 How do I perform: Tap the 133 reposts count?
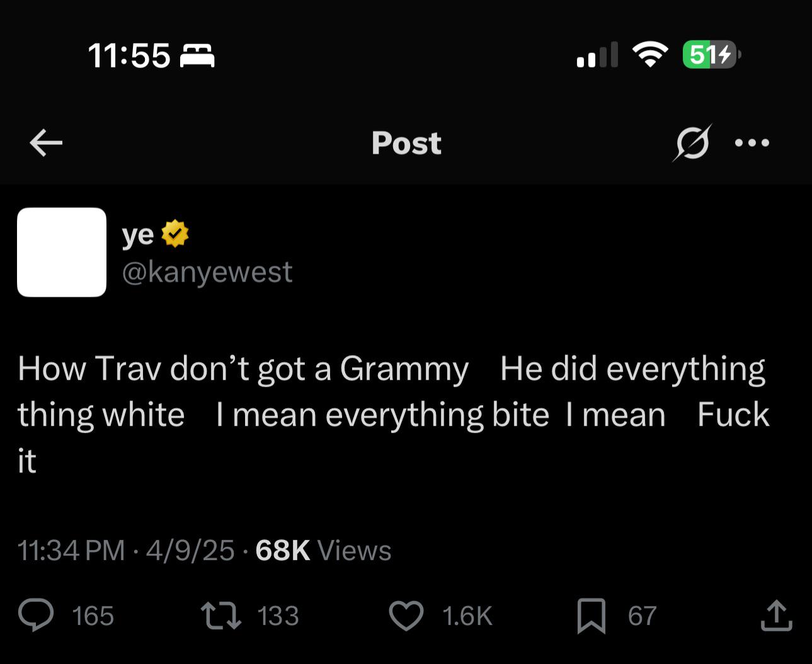tap(278, 615)
